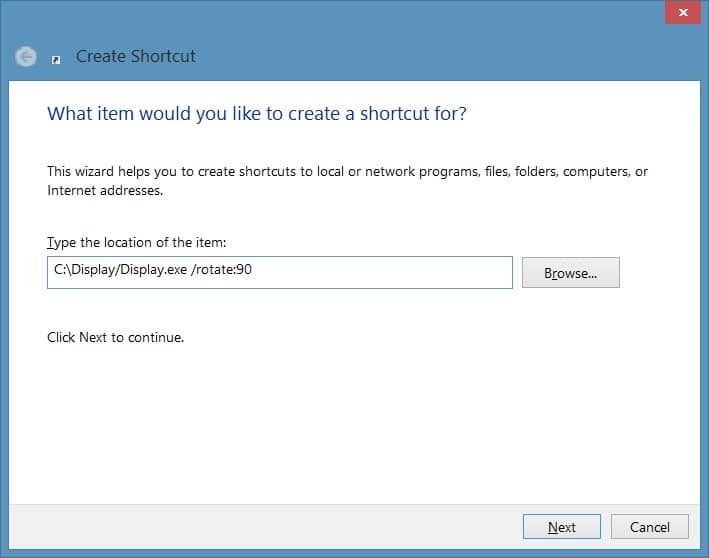Screen dimensions: 709x558
Task: Cancel the shortcut wizard
Action: (x=650, y=526)
